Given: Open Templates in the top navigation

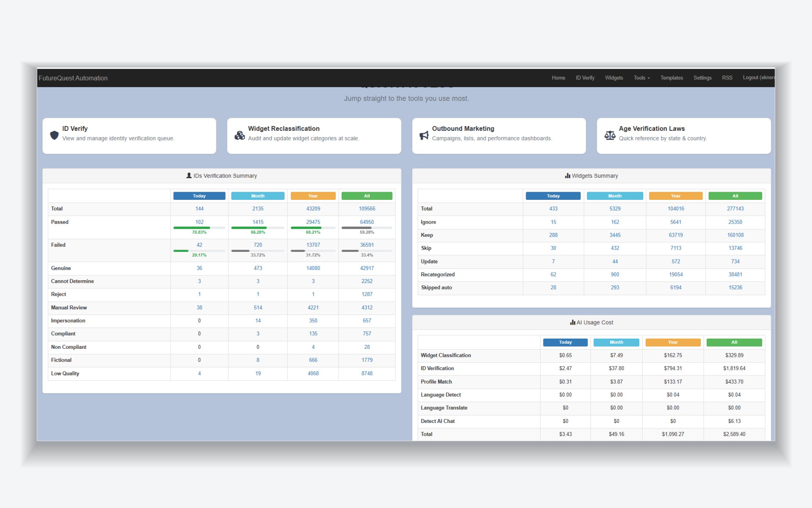Looking at the screenshot, I should [x=672, y=78].
